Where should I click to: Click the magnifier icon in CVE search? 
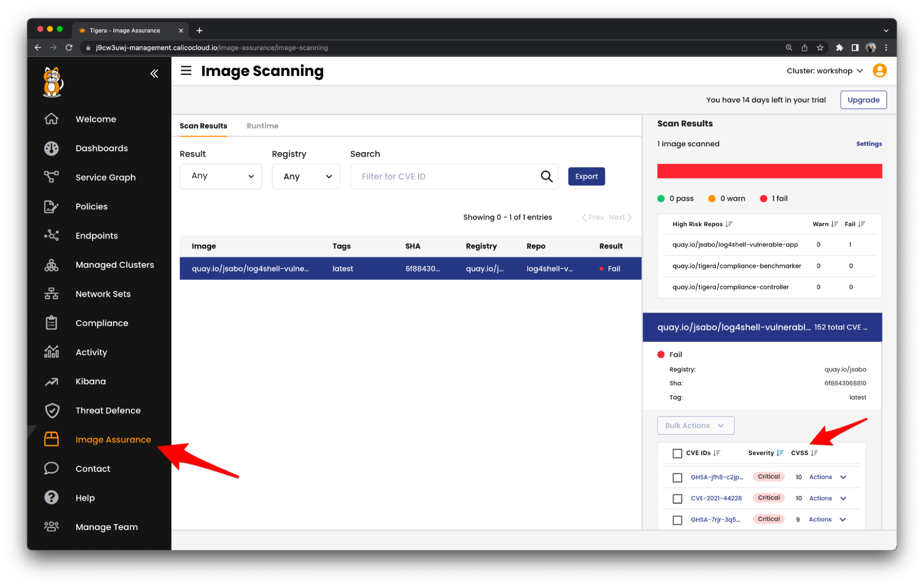(546, 176)
